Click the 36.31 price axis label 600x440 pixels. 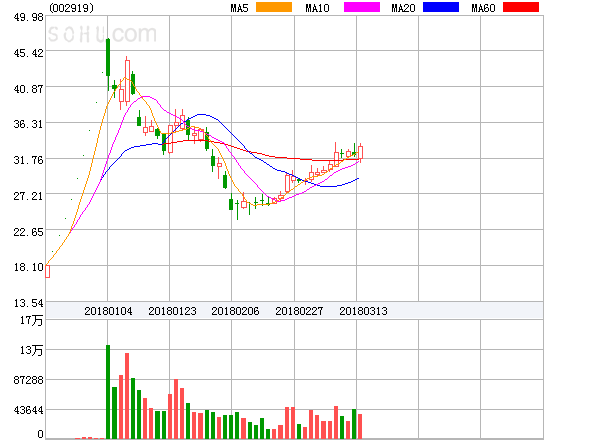(29, 124)
